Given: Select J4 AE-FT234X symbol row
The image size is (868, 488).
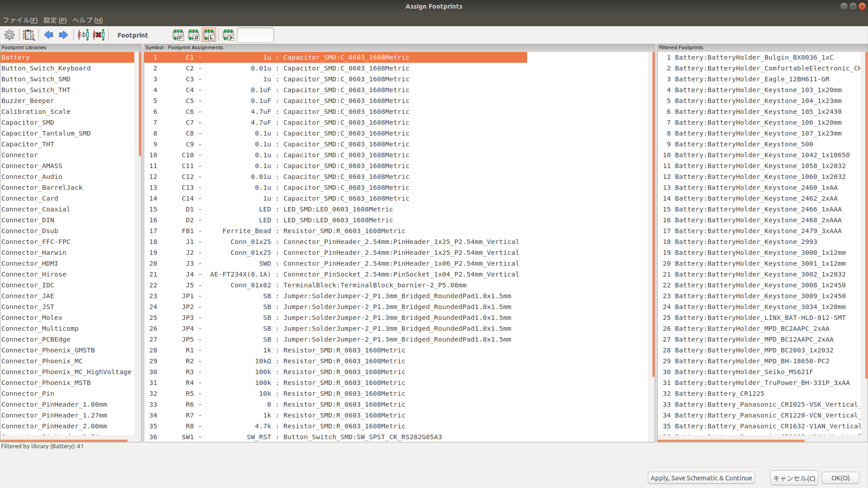Looking at the screenshot, I should coord(335,274).
